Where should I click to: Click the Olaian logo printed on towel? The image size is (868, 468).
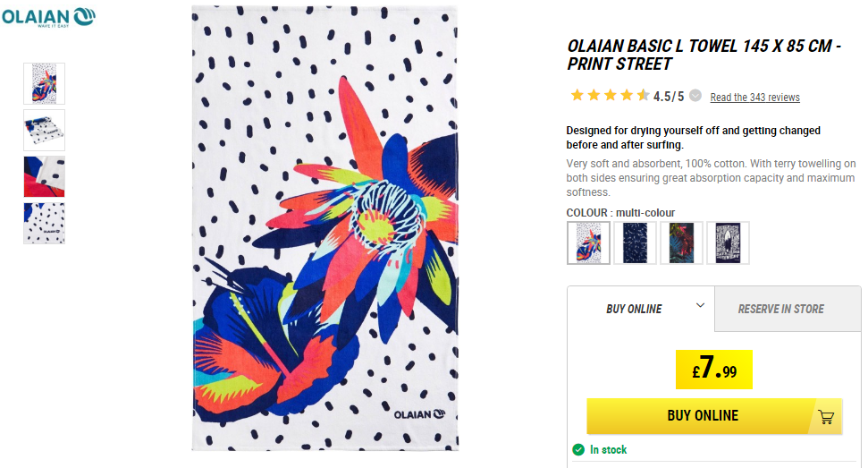coord(419,414)
